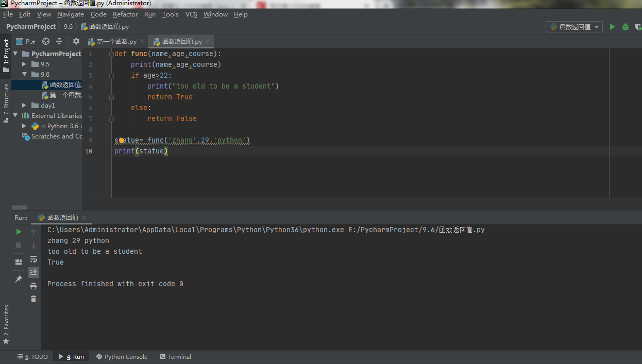This screenshot has height=364, width=642.
Task: Clear all console output with the trash icon
Action: (33, 299)
